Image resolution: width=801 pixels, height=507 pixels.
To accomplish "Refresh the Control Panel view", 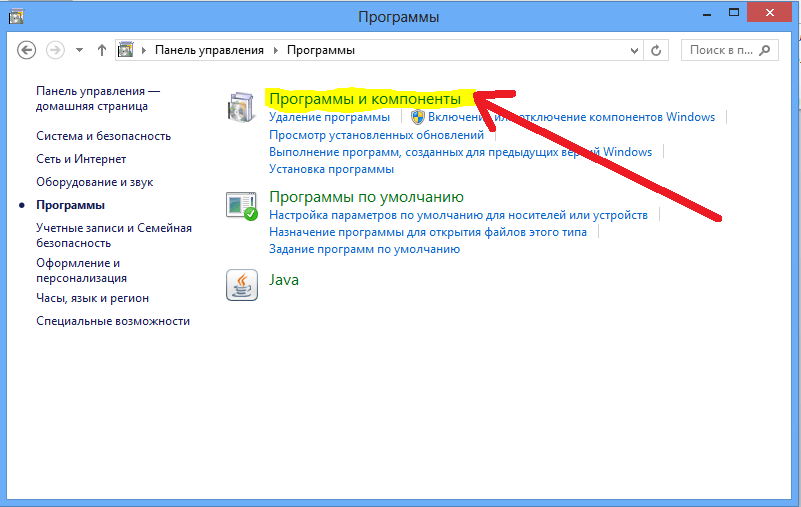I will (657, 50).
